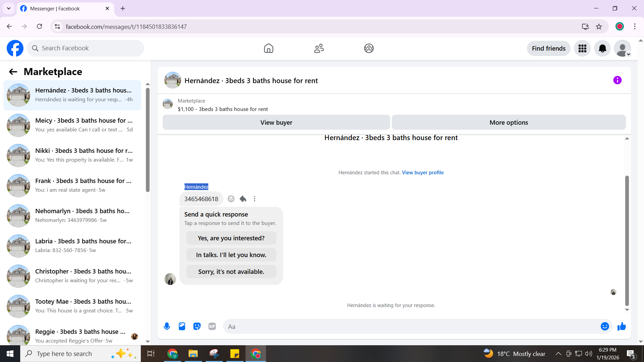
Task: Open View buyer profile link
Action: click(x=423, y=173)
